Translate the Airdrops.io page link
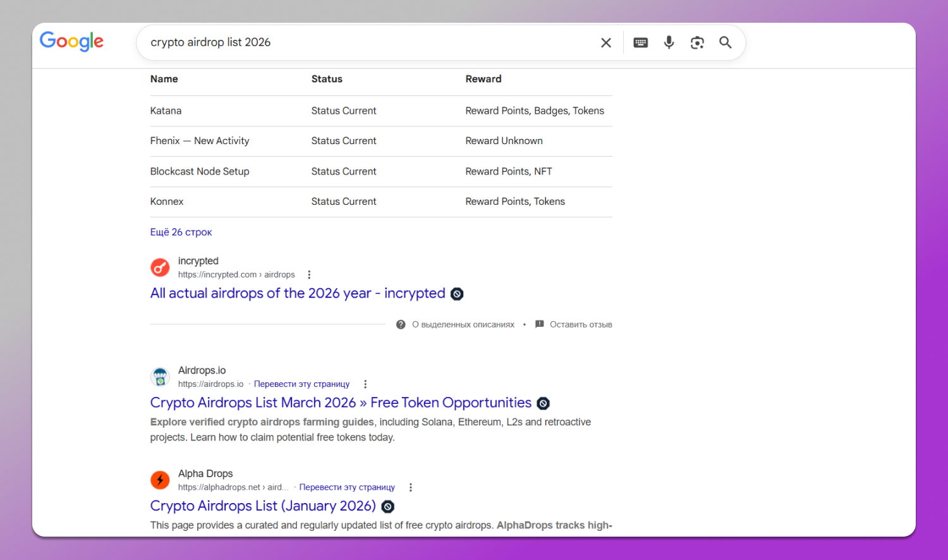This screenshot has height=560, width=948. (301, 384)
